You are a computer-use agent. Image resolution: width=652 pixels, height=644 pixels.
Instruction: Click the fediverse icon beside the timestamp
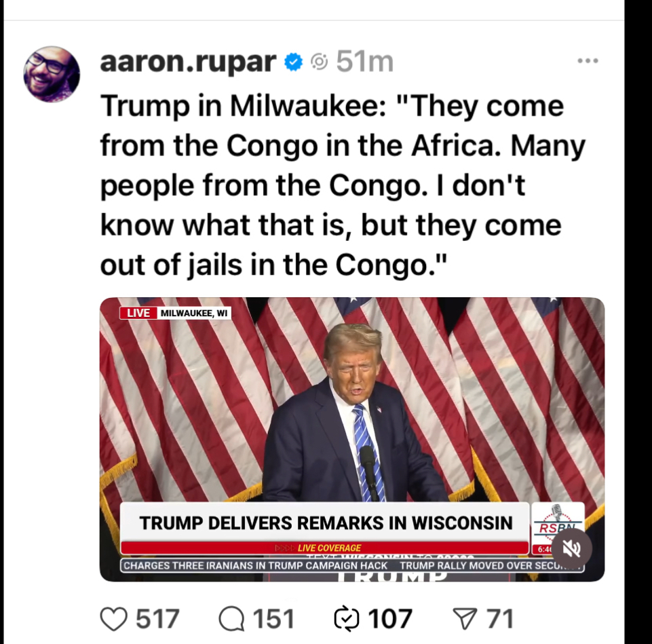(320, 62)
